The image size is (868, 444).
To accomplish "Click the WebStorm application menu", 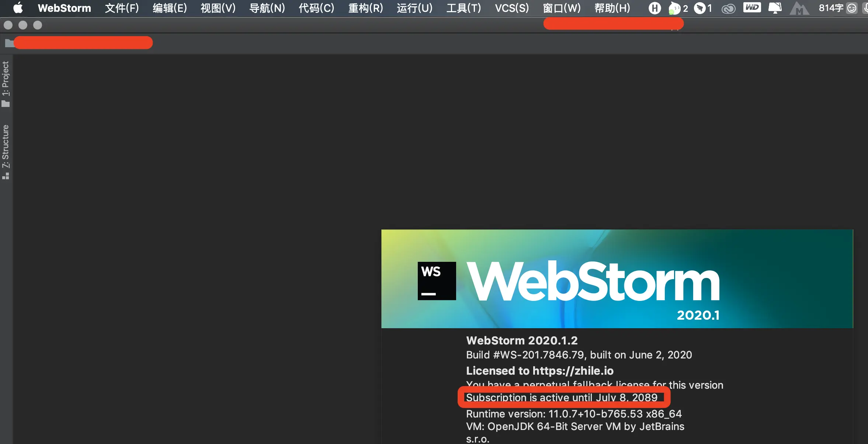I will pos(64,8).
